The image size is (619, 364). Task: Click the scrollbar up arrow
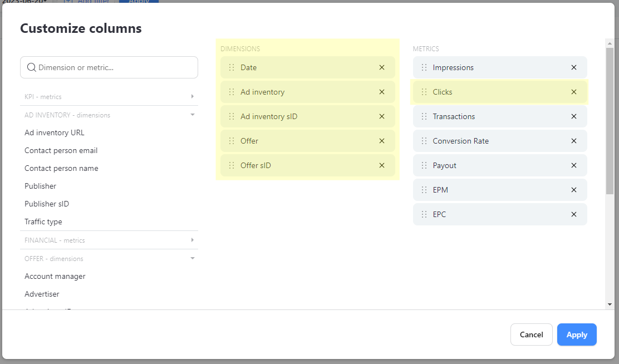[x=610, y=43]
